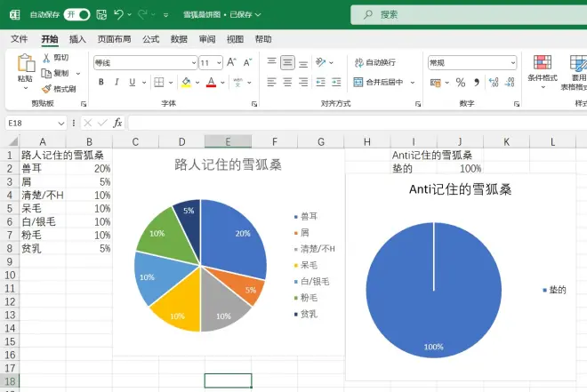Image resolution: width=587 pixels, height=392 pixels.
Task: Click the Insert Function fx icon
Action: 117,123
